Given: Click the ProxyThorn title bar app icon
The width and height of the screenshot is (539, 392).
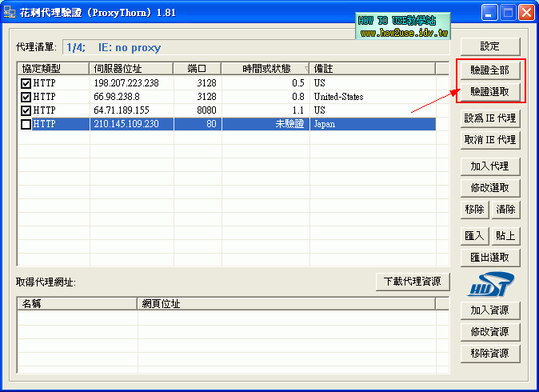Looking at the screenshot, I should click(x=10, y=12).
